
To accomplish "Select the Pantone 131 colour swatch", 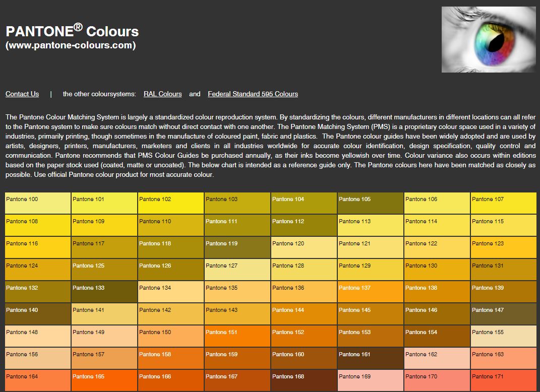I will [x=504, y=270].
